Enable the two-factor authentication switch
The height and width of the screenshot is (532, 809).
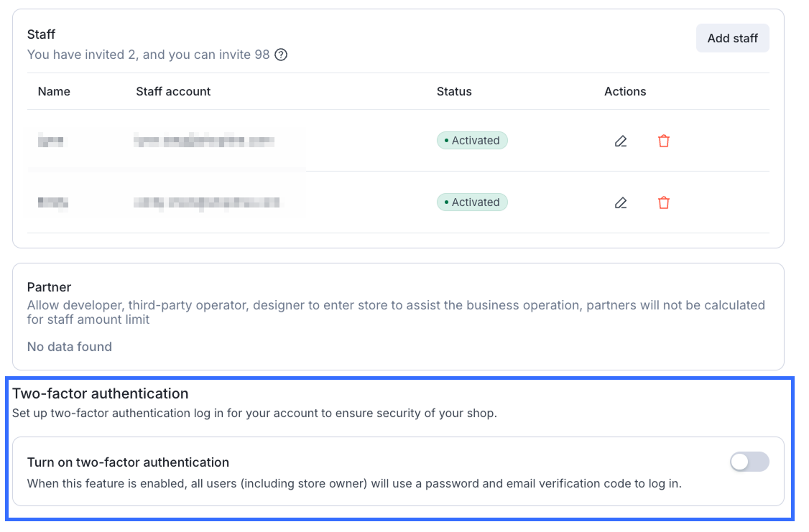749,462
